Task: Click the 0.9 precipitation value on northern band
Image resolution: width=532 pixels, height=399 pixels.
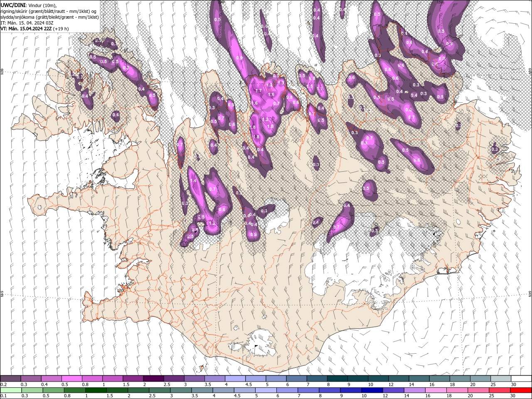Action: pyautogui.click(x=239, y=58)
